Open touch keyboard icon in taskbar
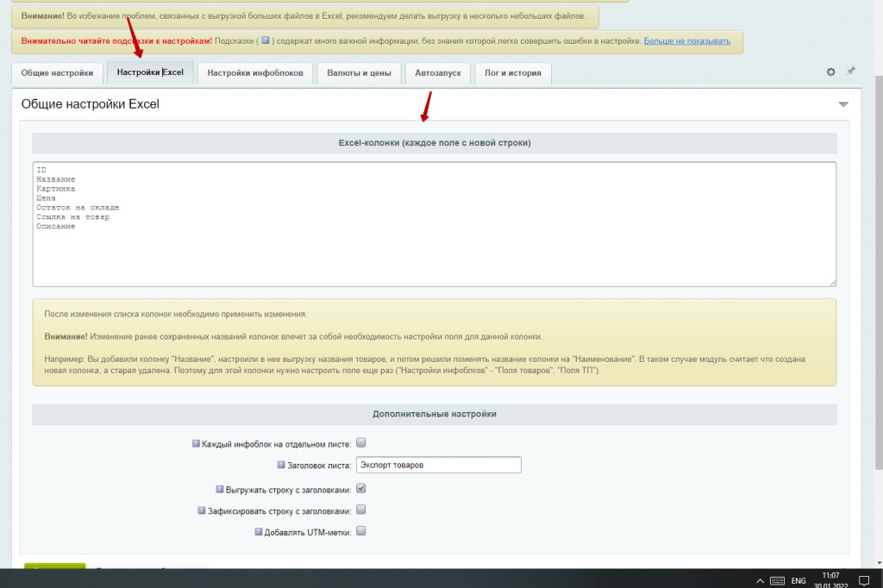The image size is (883, 588). pyautogui.click(x=777, y=581)
